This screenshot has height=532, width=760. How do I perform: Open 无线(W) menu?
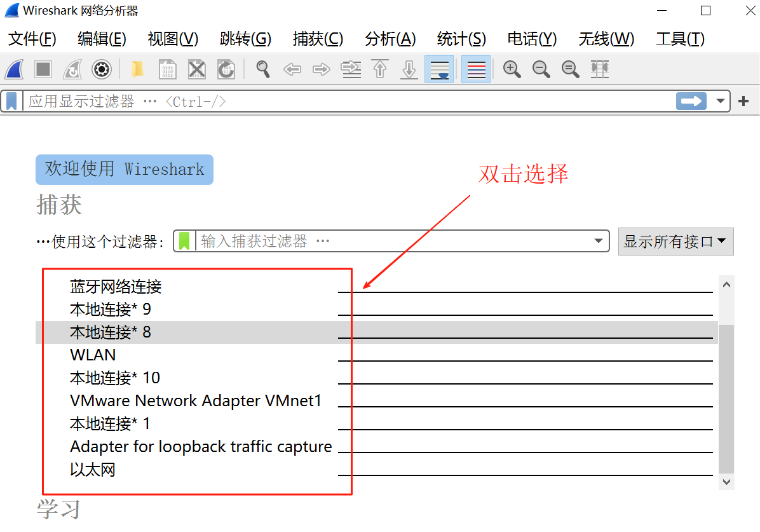tap(606, 39)
